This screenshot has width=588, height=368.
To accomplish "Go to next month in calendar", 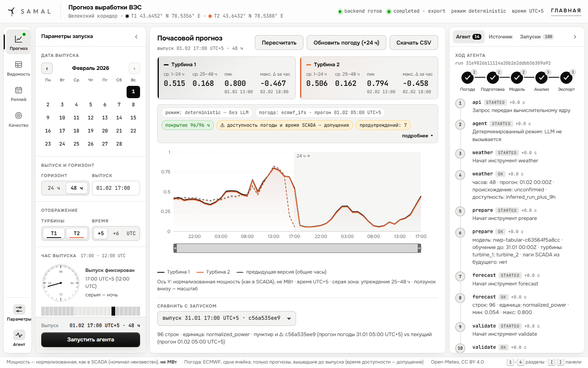I will [x=134, y=68].
